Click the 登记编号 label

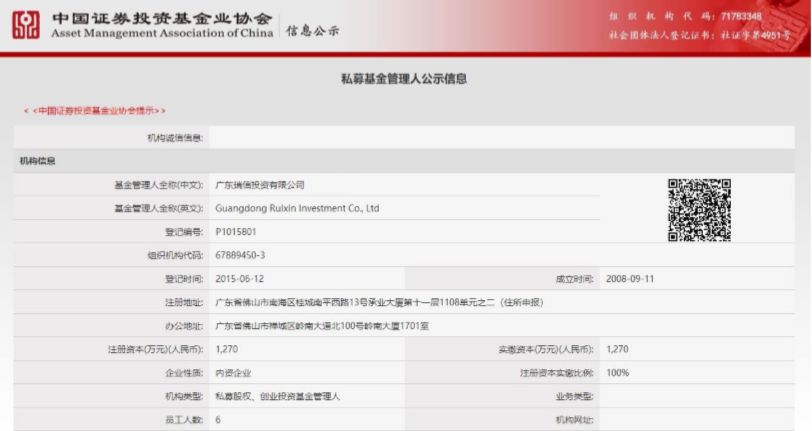184,232
